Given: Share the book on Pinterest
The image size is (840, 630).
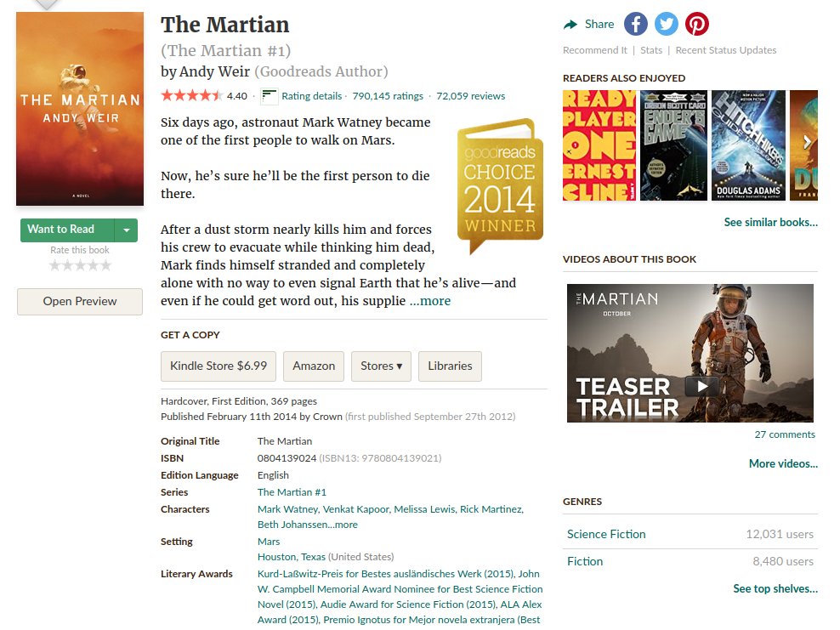Looking at the screenshot, I should coord(697,24).
